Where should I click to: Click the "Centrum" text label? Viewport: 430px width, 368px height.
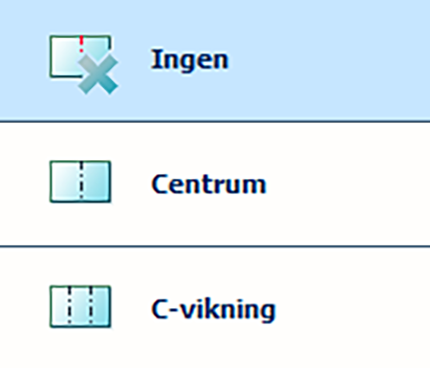[209, 184]
